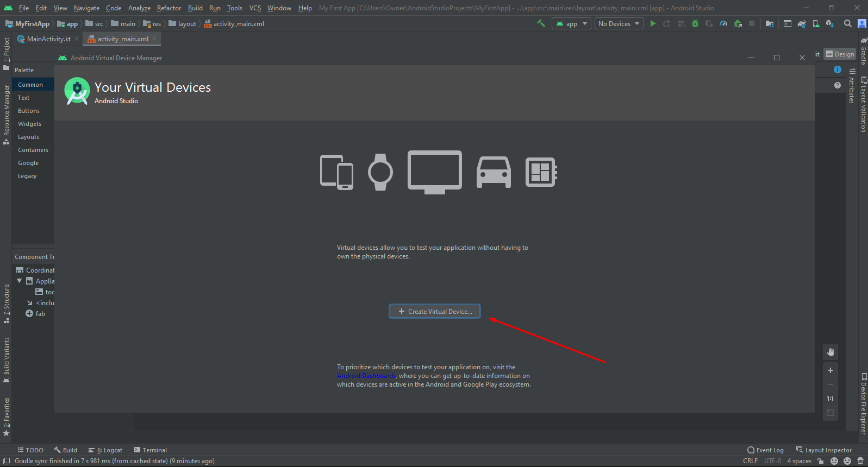This screenshot has width=868, height=467.
Task: Open the Event Log tool window
Action: pyautogui.click(x=765, y=450)
